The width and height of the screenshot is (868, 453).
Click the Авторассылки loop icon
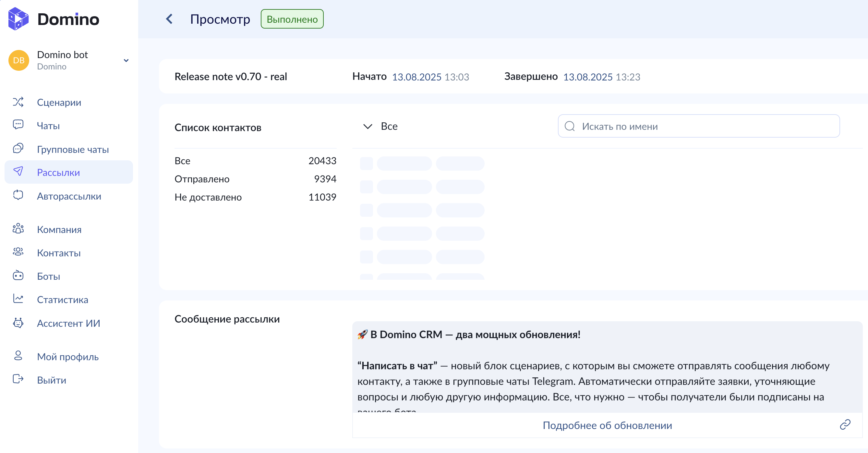click(x=18, y=195)
